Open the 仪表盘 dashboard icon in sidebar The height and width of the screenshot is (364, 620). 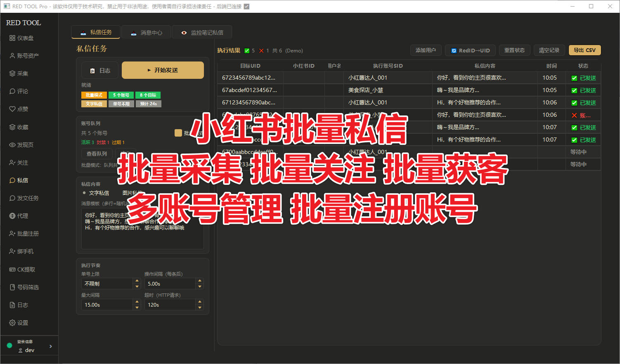tap(12, 38)
